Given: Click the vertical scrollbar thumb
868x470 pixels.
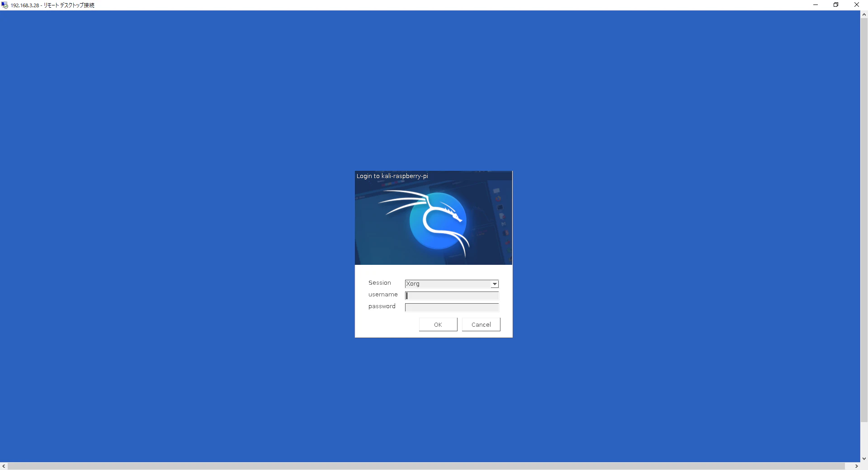Looking at the screenshot, I should point(864,221).
